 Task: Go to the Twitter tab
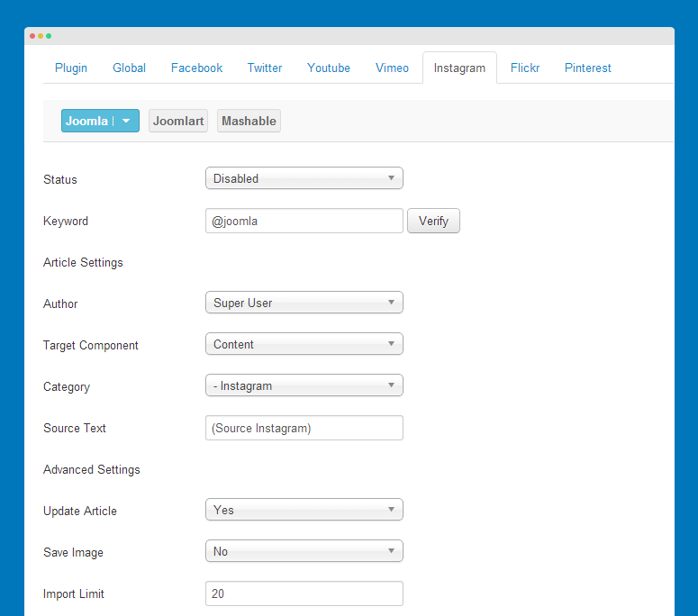pos(265,68)
